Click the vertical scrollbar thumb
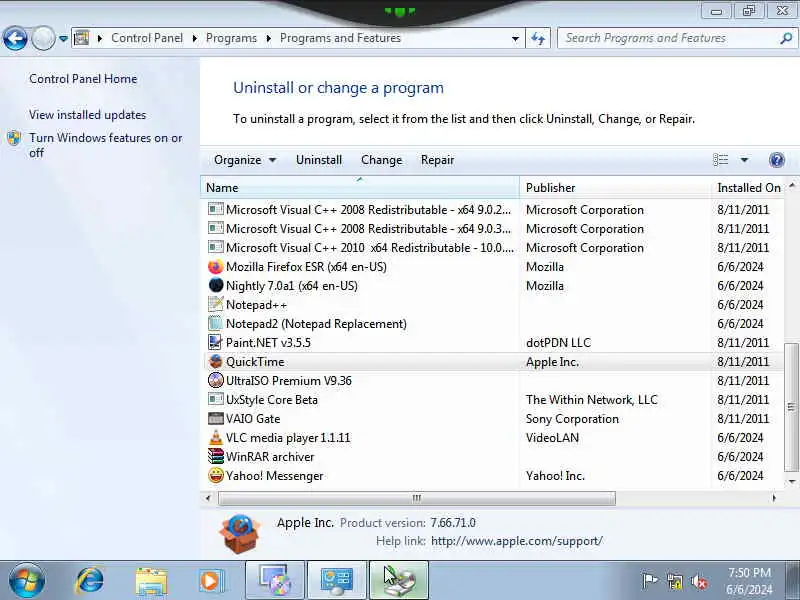The width and height of the screenshot is (800, 600). tap(791, 407)
